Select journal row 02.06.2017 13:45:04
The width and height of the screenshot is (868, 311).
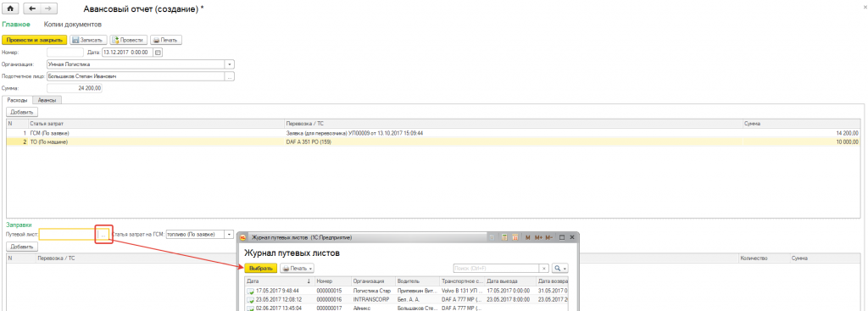point(407,308)
